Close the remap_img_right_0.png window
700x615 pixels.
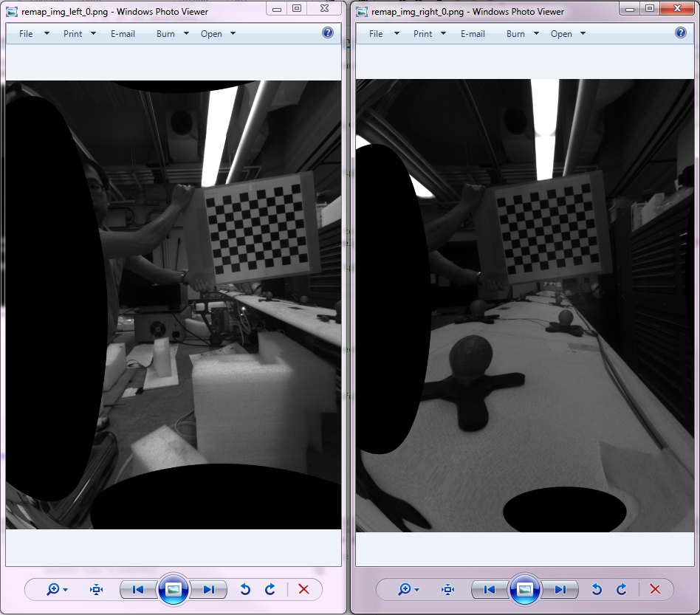tap(677, 8)
